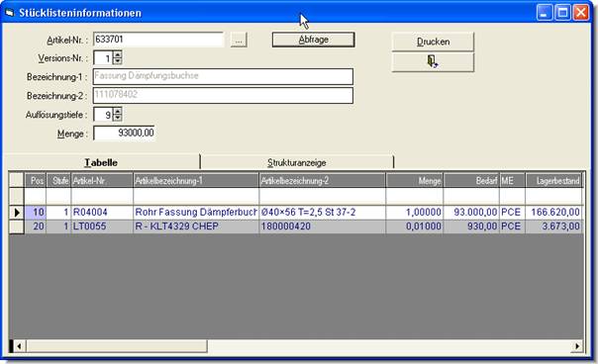The height and width of the screenshot is (364, 598).
Task: Click the Bezeichnung-1 field
Action: click(223, 76)
